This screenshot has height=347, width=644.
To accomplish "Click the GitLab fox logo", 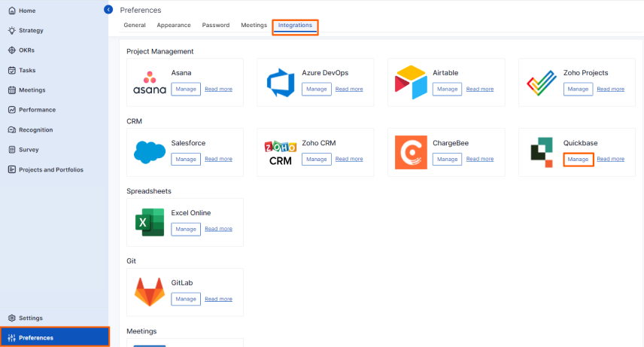I will pyautogui.click(x=150, y=292).
